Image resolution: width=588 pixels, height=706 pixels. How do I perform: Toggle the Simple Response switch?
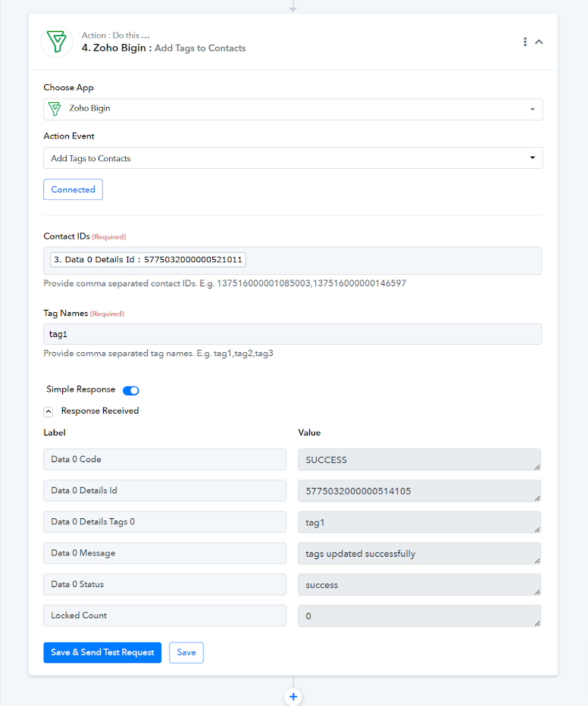(x=131, y=390)
